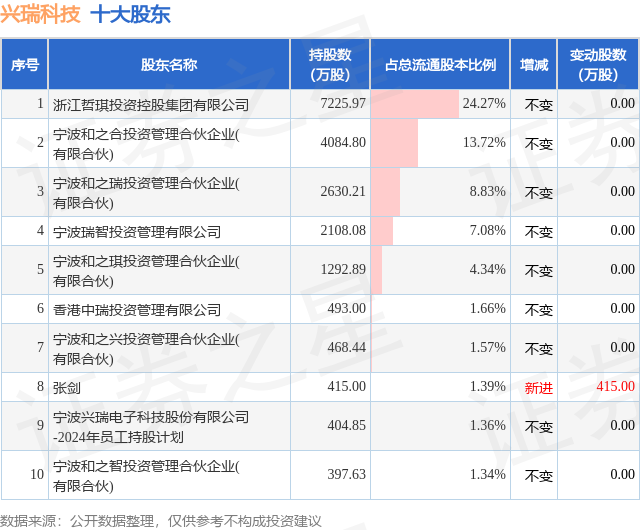Click the red 415.00 change value
This screenshot has height=530, width=640.
pyautogui.click(x=615, y=387)
